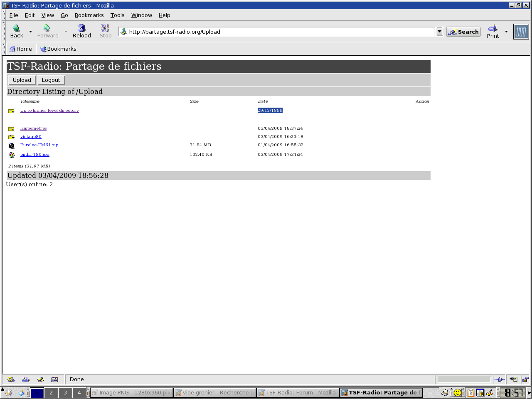Open the URL bar history dropdown
The width and height of the screenshot is (532, 399).
(439, 32)
